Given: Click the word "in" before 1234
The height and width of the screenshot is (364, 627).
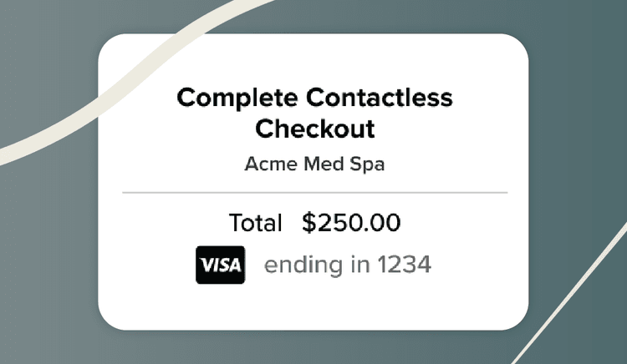Looking at the screenshot, I should click(359, 265).
